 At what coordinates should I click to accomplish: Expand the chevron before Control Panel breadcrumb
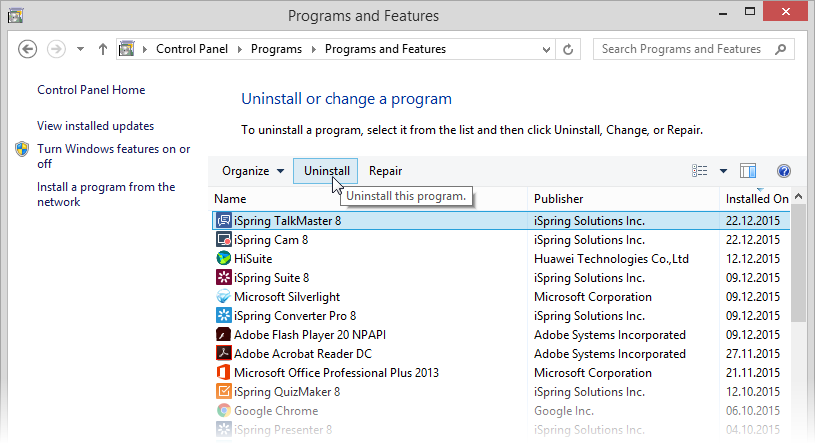pos(145,49)
